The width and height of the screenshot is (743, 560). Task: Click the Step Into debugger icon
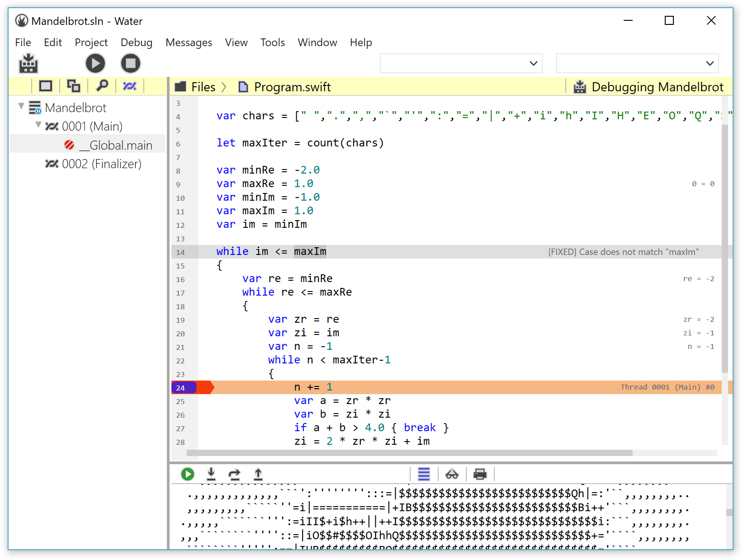211,474
